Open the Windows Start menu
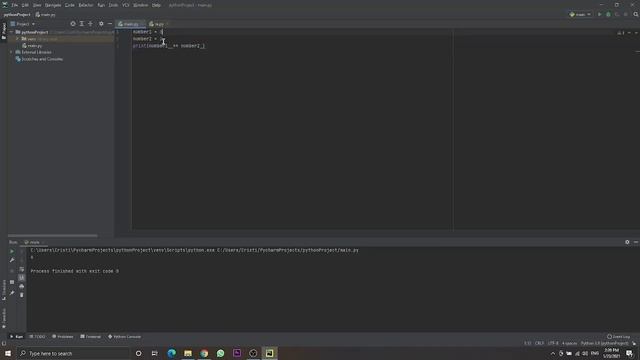This screenshot has width=640, height=360. (x=8, y=353)
